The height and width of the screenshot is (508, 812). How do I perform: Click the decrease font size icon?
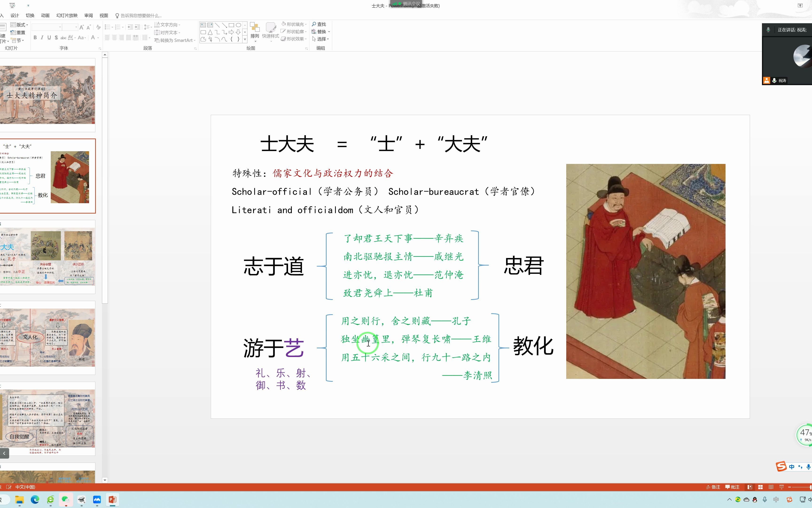pos(89,27)
